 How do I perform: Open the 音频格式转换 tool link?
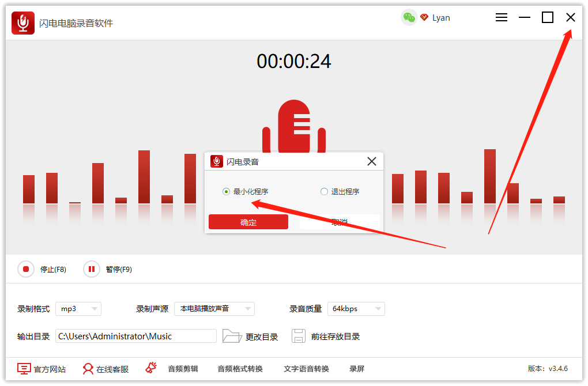coord(240,369)
